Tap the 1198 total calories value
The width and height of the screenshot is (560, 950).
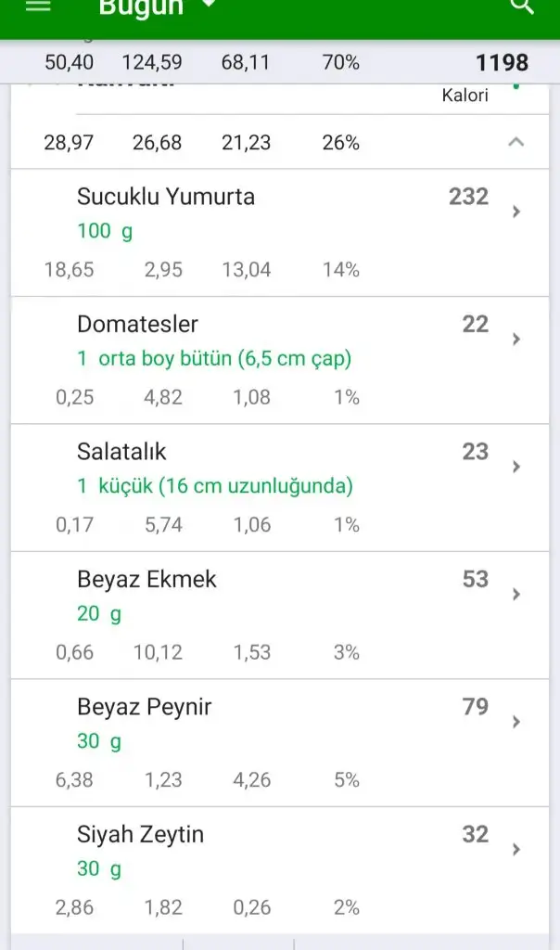click(502, 63)
